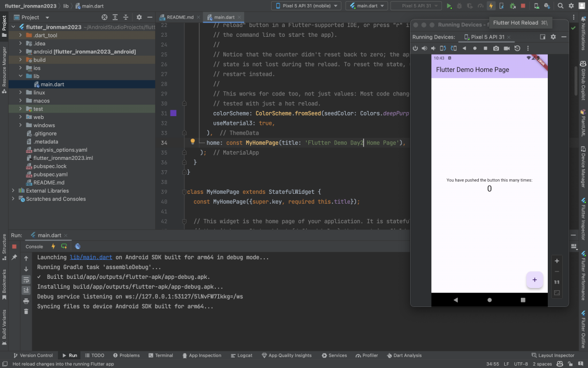Open the main.dart run configuration dropdown

pyautogui.click(x=366, y=6)
